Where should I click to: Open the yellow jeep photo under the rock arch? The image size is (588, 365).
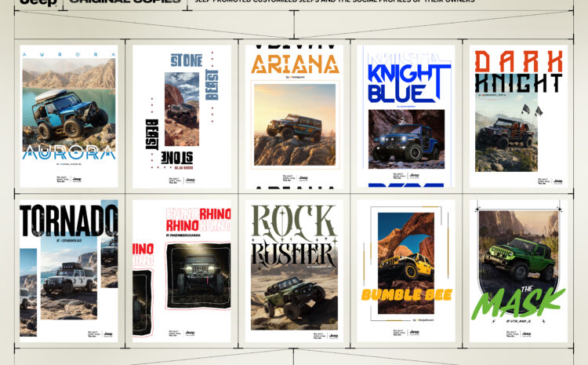click(x=406, y=263)
